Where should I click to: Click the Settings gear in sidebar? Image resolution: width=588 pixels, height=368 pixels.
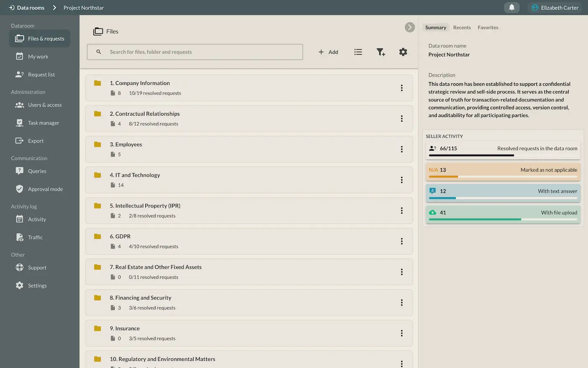pyautogui.click(x=19, y=286)
